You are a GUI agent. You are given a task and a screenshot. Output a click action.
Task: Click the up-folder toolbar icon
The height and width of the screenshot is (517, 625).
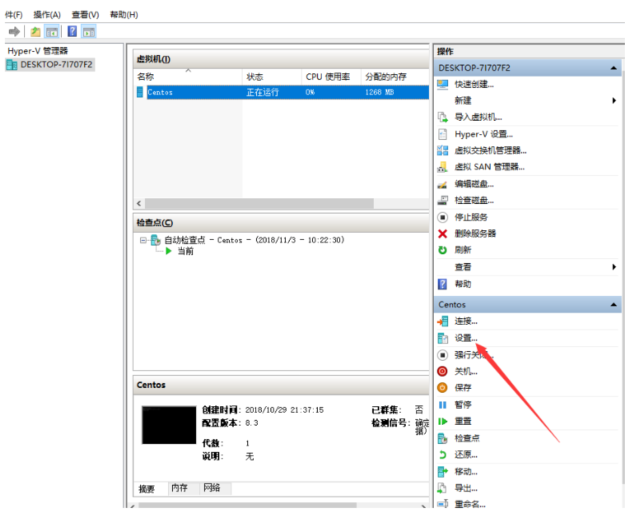[x=35, y=31]
